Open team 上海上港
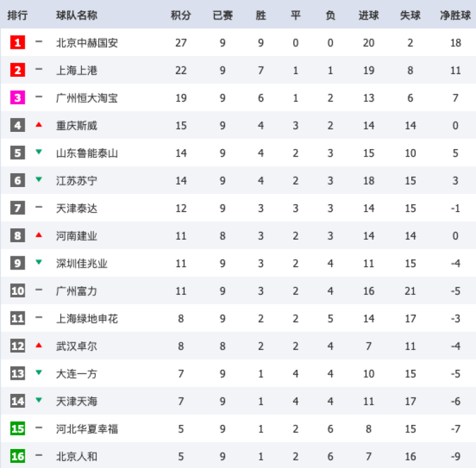 tap(77, 70)
